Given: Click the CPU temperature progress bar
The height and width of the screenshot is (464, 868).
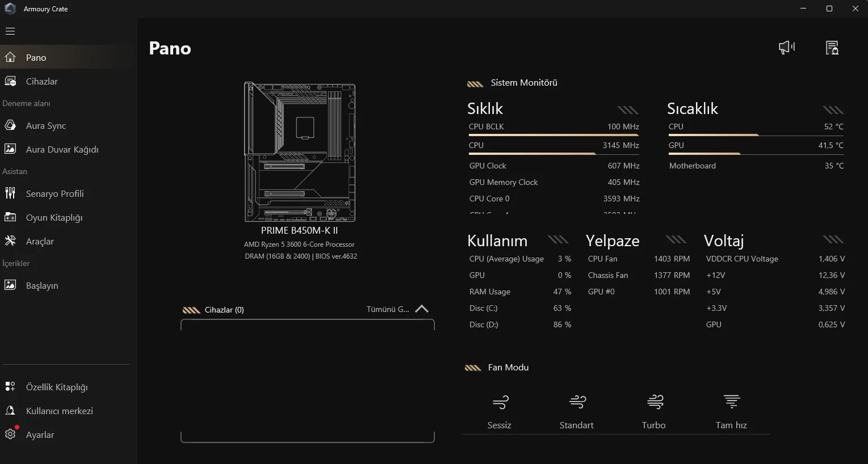Looking at the screenshot, I should 756,135.
